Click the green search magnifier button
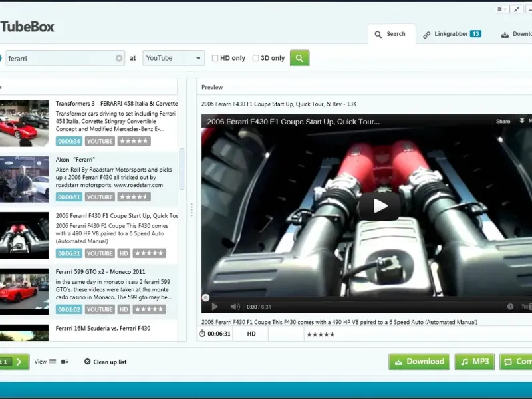Image resolution: width=532 pixels, height=399 pixels. coord(299,58)
